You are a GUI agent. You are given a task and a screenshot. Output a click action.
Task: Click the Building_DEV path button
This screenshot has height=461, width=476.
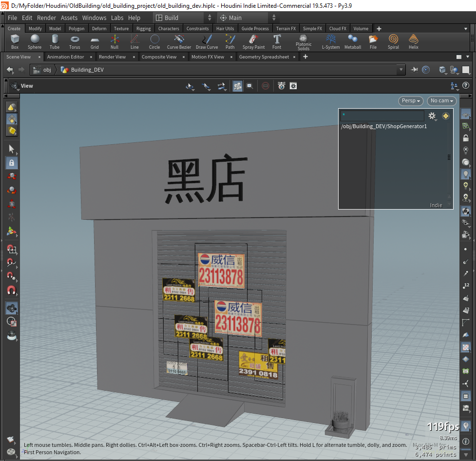pos(82,70)
